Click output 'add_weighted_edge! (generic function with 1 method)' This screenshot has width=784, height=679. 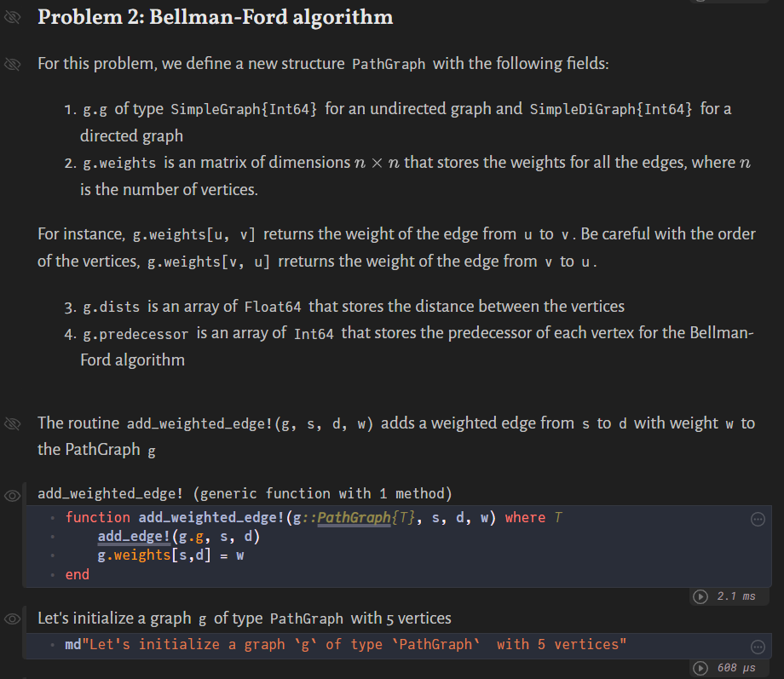pyautogui.click(x=245, y=494)
